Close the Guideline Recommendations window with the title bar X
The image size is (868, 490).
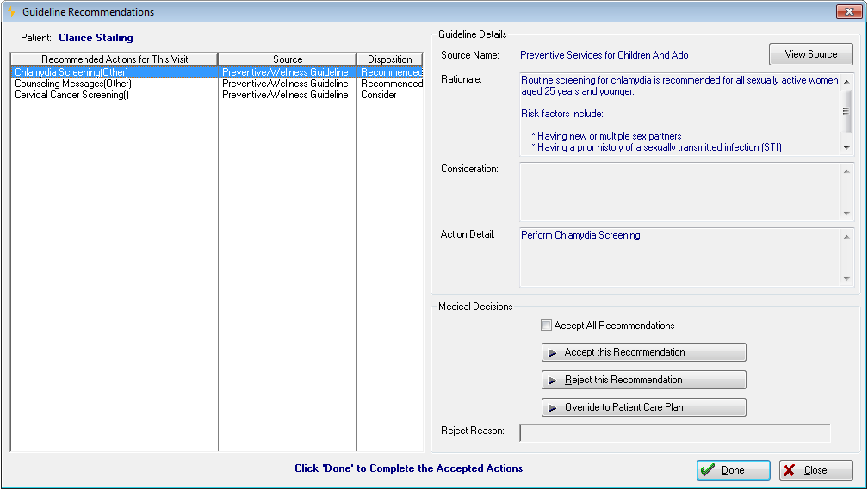[x=849, y=11]
